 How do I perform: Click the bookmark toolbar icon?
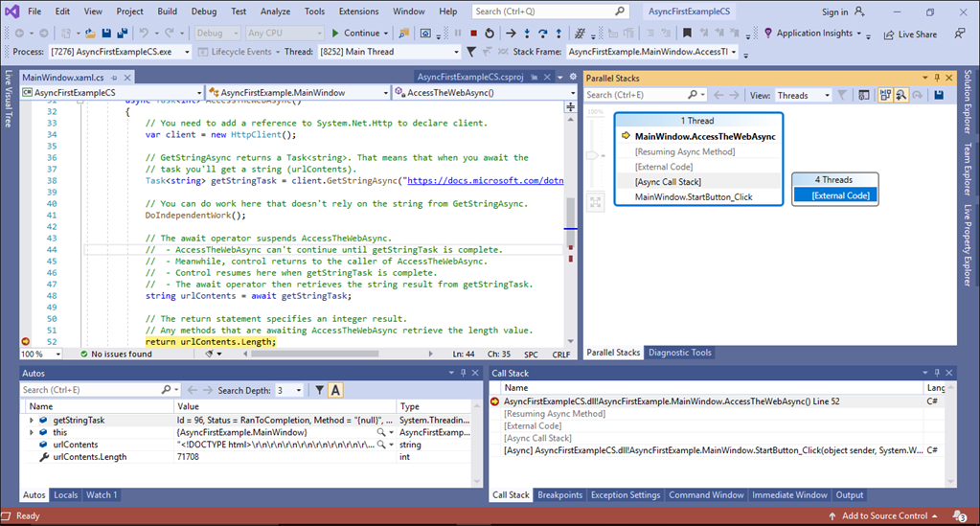click(687, 34)
